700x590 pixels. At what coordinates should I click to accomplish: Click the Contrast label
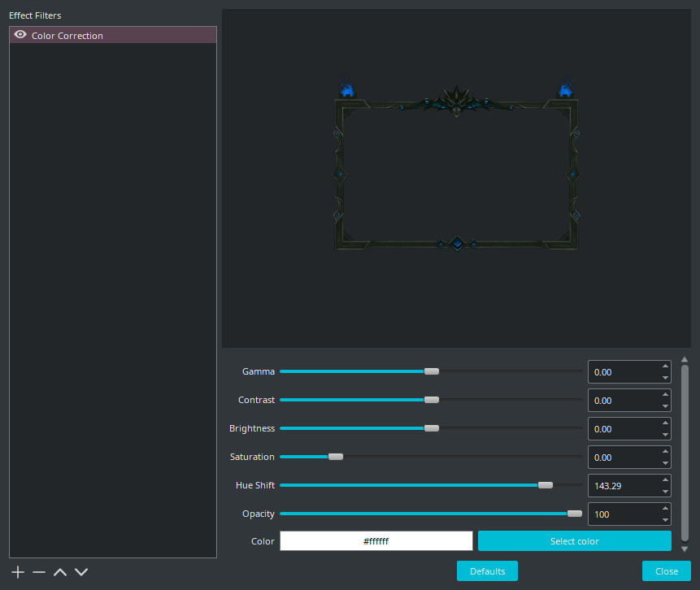(x=257, y=400)
